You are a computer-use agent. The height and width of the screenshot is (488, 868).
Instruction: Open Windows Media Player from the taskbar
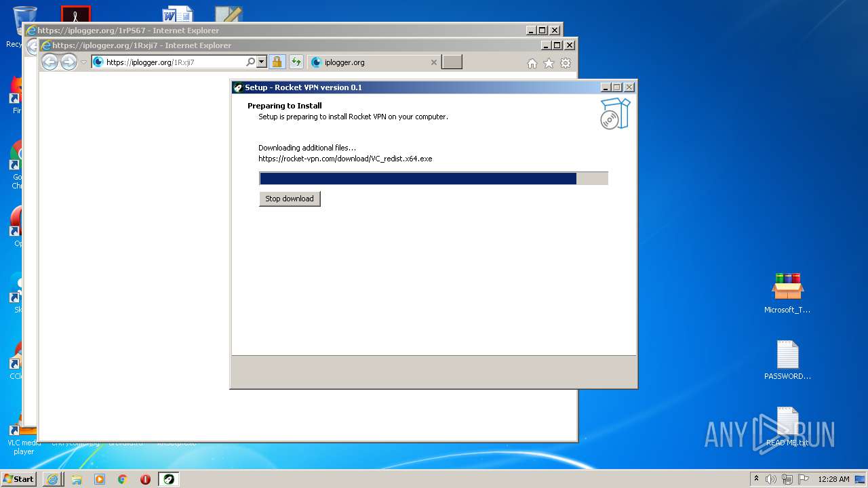(x=100, y=479)
